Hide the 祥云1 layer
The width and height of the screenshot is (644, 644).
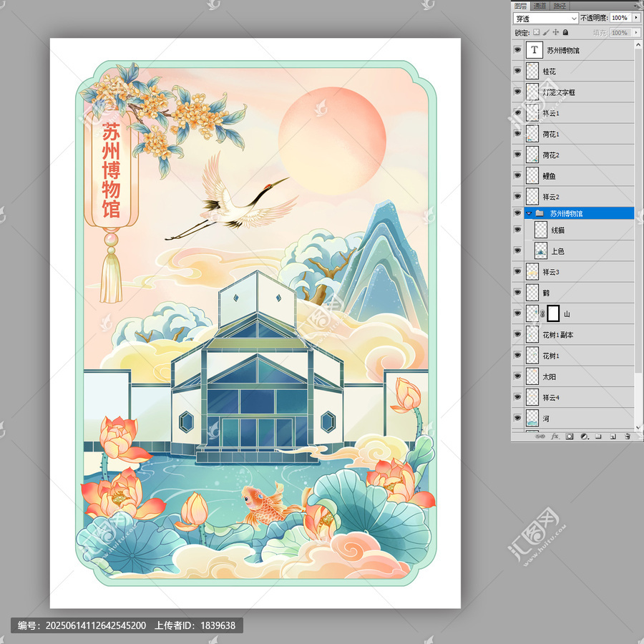(x=517, y=113)
